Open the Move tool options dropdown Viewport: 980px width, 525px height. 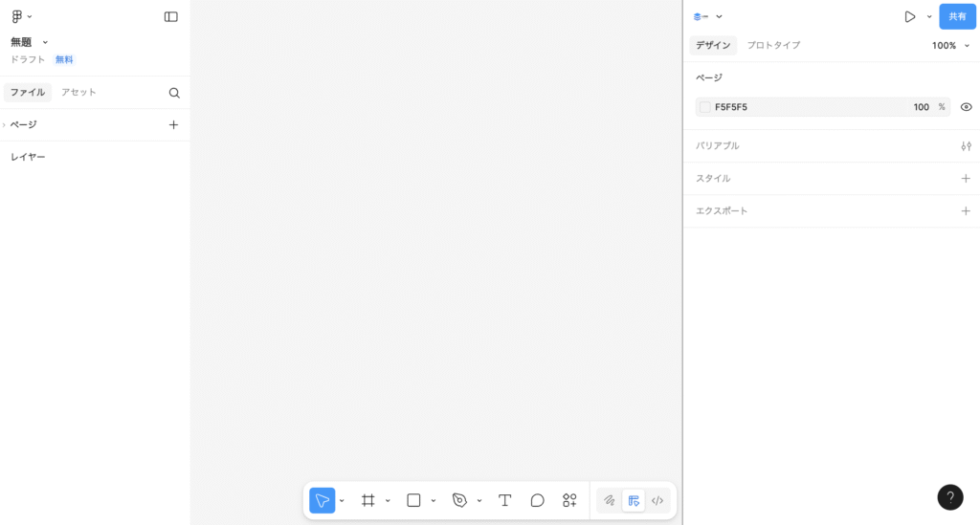[x=342, y=501]
